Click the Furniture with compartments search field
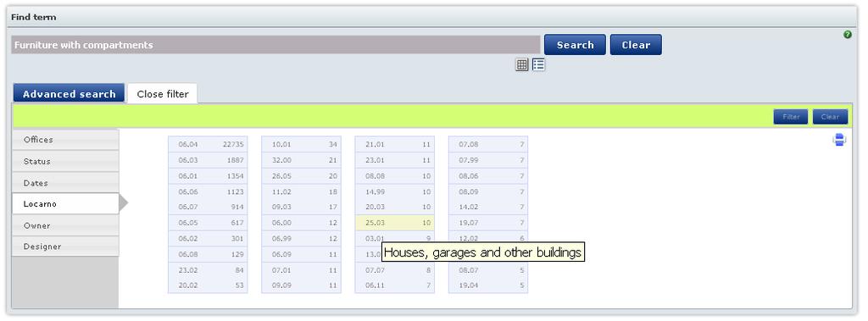Image resolution: width=868 pixels, height=321 pixels. 275,45
